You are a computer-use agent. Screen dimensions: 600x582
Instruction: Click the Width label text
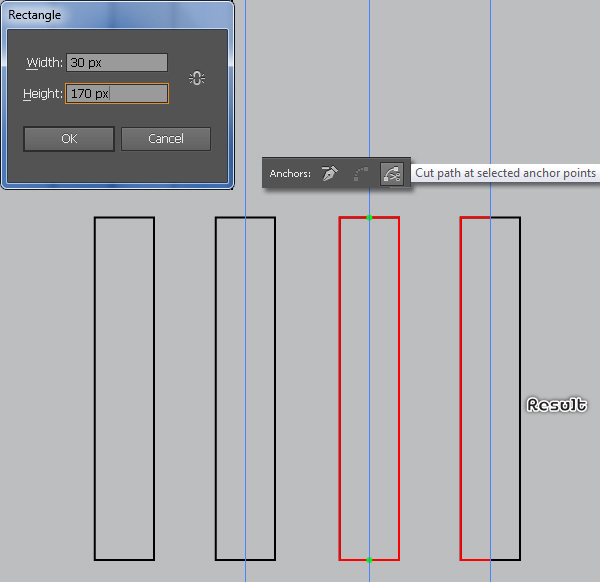[x=44, y=62]
